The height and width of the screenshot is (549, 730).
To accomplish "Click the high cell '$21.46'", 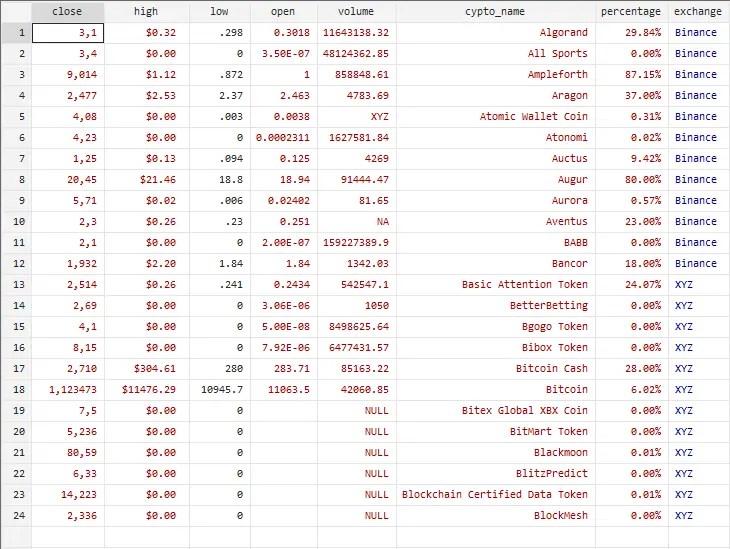I will click(147, 179).
